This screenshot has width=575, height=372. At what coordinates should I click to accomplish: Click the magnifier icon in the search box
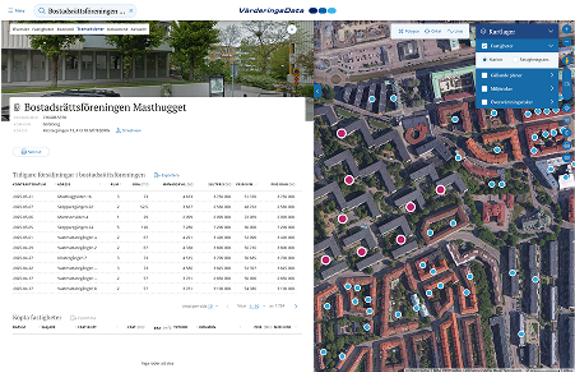coord(42,11)
